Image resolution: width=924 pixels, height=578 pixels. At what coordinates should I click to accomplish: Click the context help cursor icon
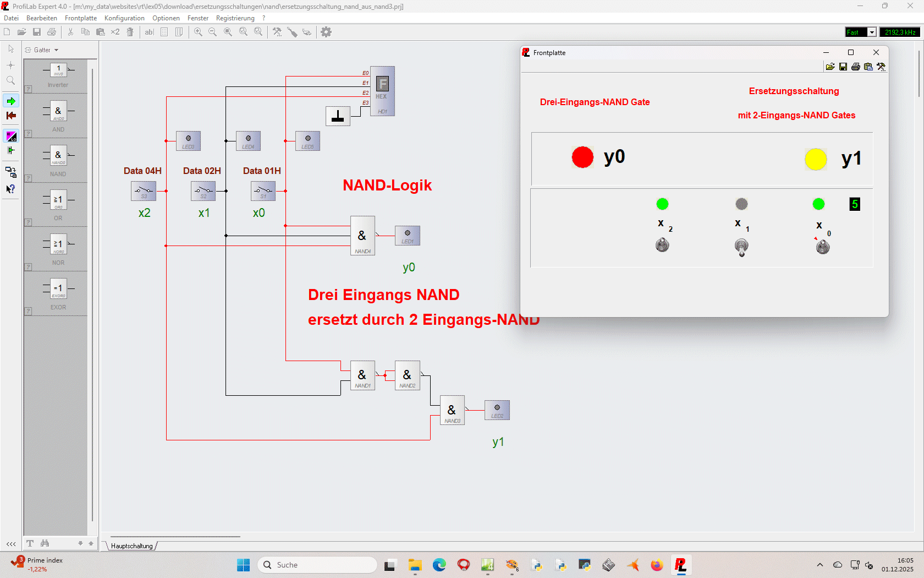tap(11, 189)
